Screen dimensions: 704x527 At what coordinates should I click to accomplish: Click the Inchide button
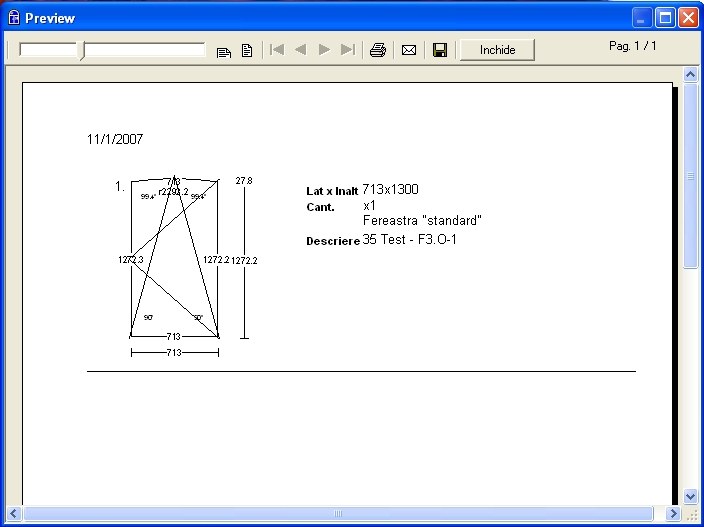(x=497, y=50)
